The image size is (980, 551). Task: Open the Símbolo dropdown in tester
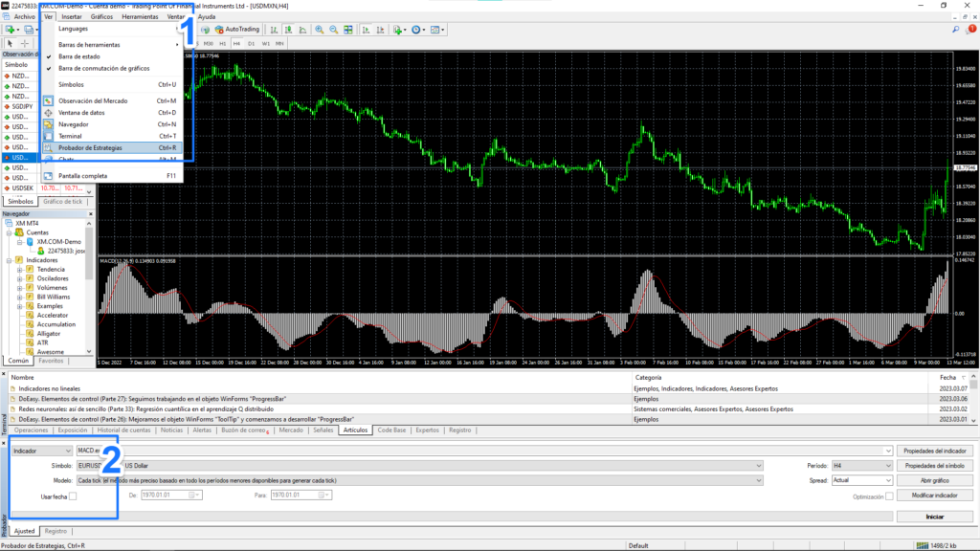coord(419,466)
